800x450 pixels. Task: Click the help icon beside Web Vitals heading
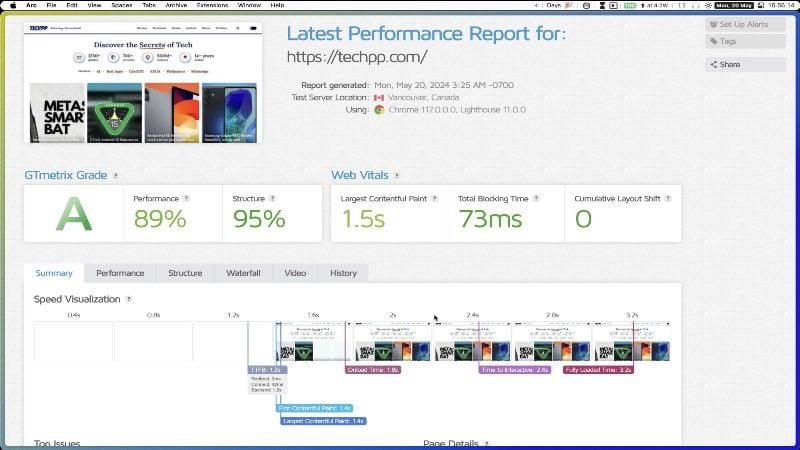(x=396, y=176)
